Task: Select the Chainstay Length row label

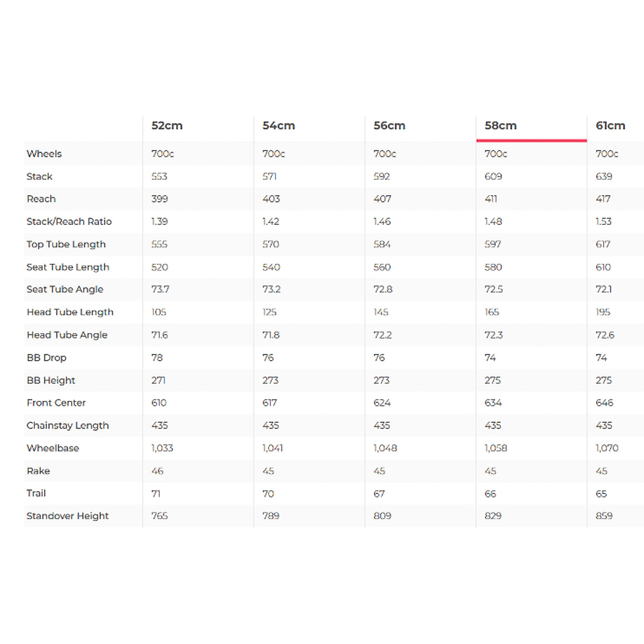Action: [67, 426]
